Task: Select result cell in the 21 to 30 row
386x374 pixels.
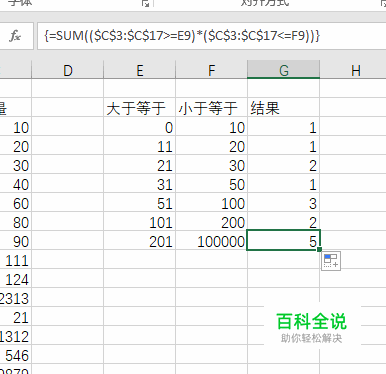Action: [284, 165]
